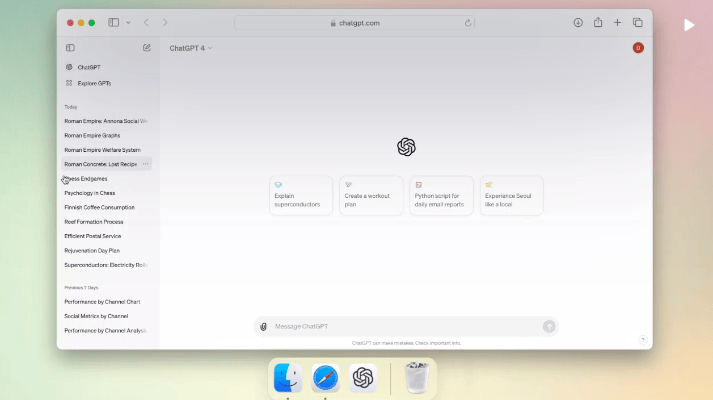This screenshot has height=400, width=713.
Task: Launch ChatGPT app from the dock
Action: (x=363, y=378)
